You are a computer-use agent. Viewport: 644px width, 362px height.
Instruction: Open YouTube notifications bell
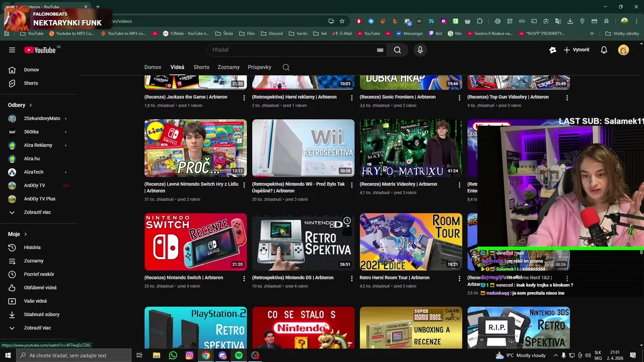click(x=604, y=50)
